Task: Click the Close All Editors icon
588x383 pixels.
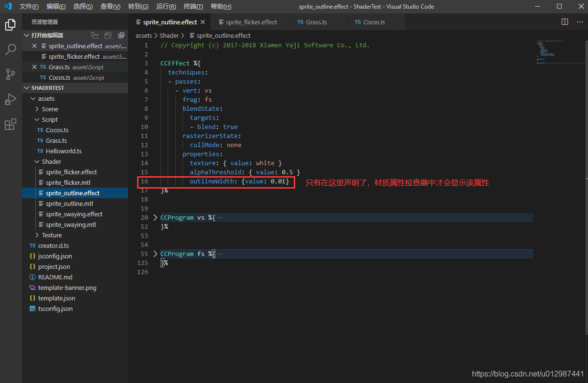Action: [x=121, y=35]
